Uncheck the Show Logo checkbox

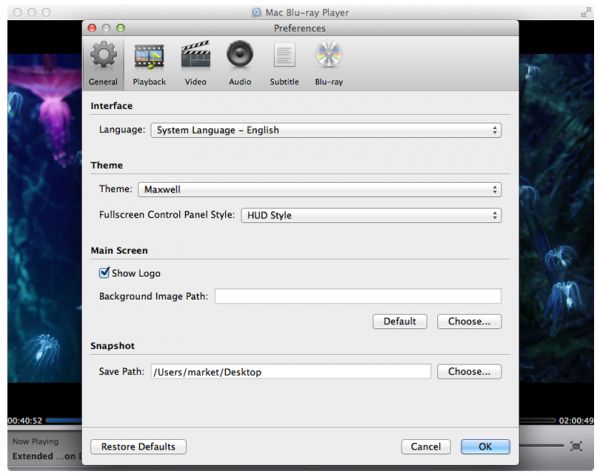pyautogui.click(x=104, y=273)
